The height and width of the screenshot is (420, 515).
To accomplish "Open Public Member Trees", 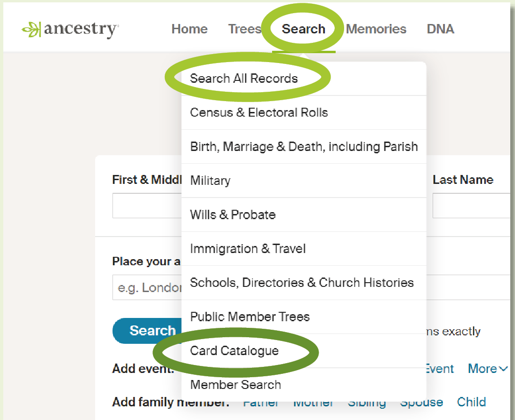I will click(x=249, y=317).
